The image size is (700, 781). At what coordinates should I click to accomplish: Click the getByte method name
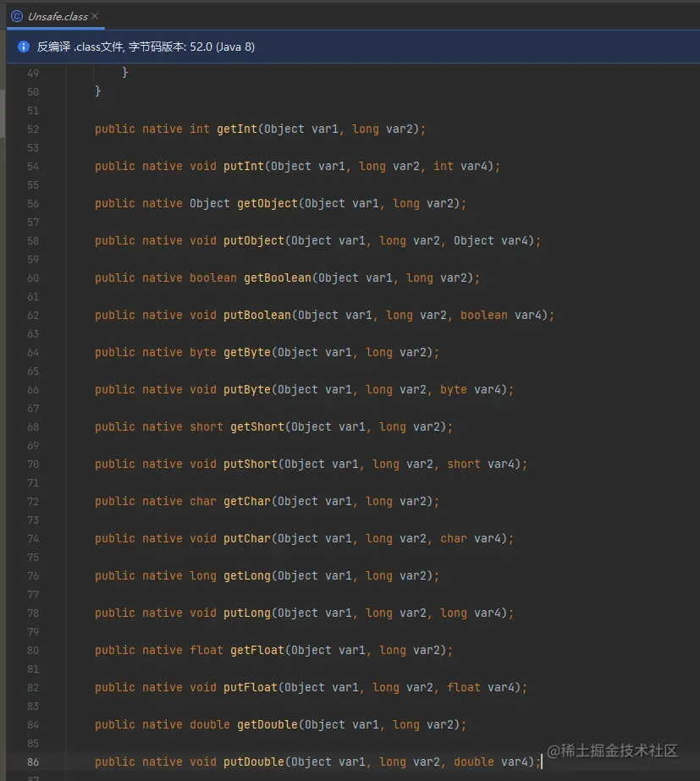point(247,353)
